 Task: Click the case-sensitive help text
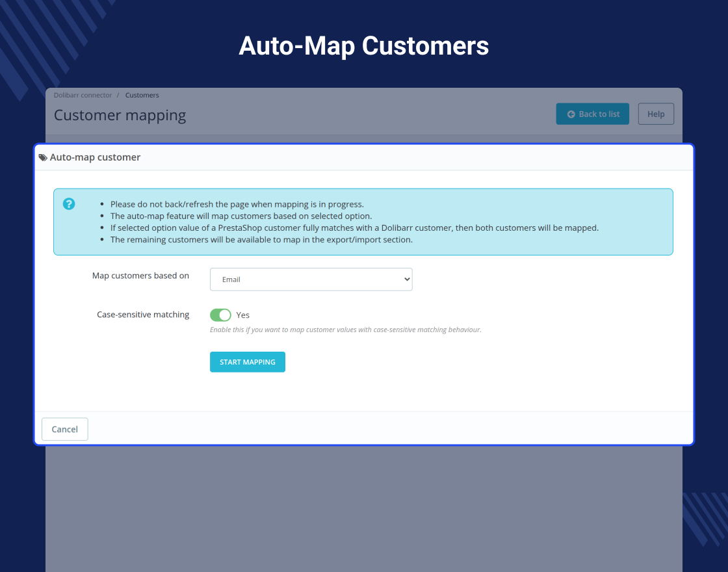(345, 330)
